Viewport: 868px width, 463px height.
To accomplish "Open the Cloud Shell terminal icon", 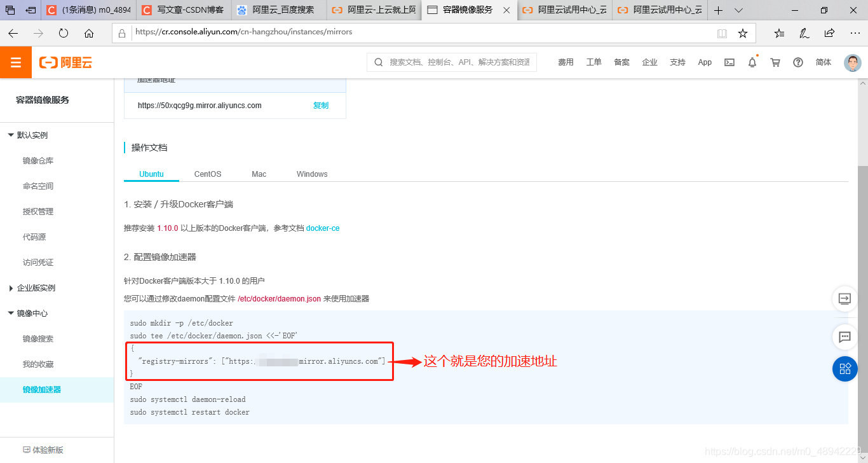I will (729, 62).
